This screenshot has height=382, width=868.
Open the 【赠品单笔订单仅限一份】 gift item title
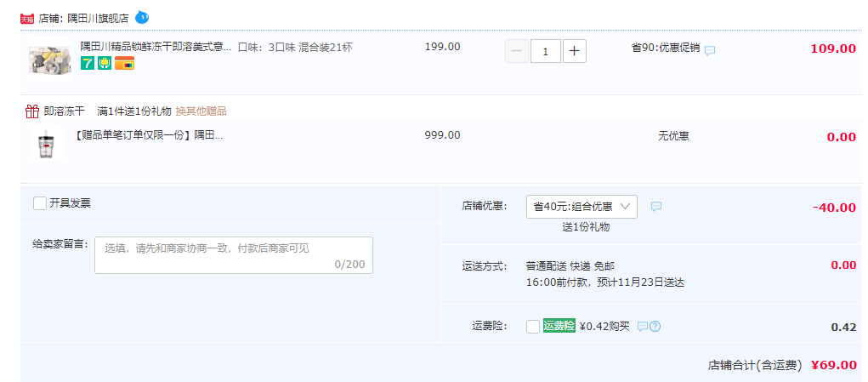point(148,135)
